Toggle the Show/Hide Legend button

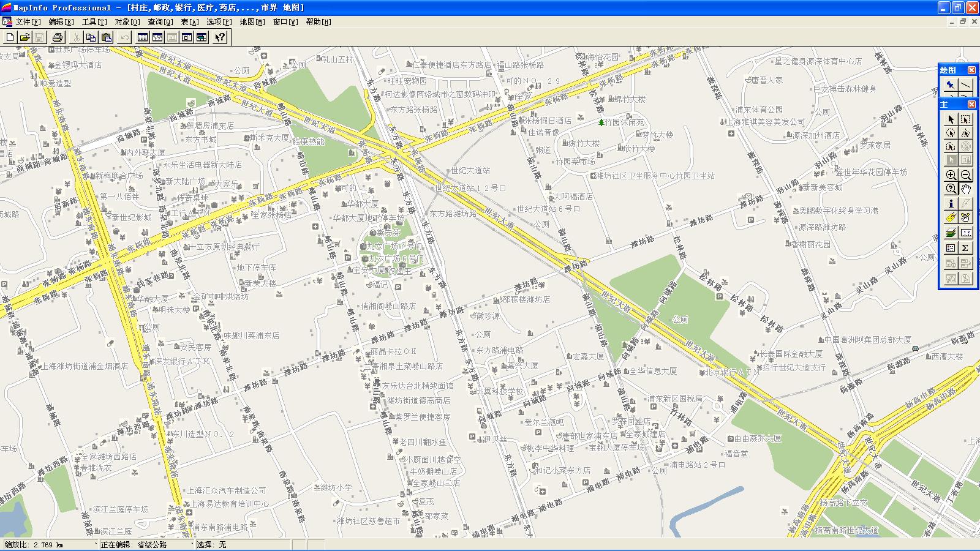[951, 247]
